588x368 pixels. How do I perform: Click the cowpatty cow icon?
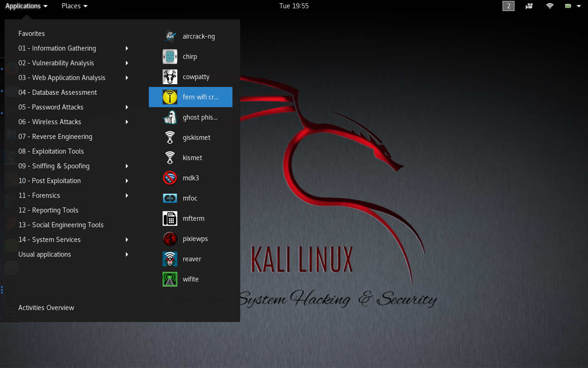click(170, 77)
